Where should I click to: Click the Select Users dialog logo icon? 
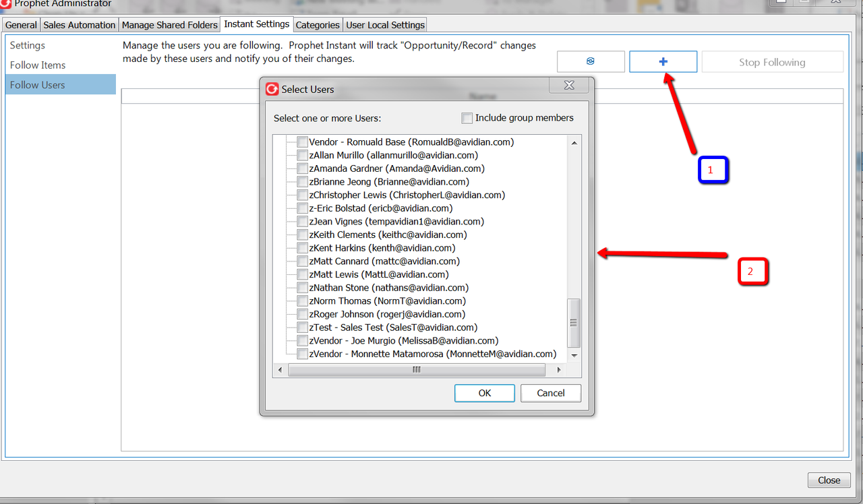[272, 89]
